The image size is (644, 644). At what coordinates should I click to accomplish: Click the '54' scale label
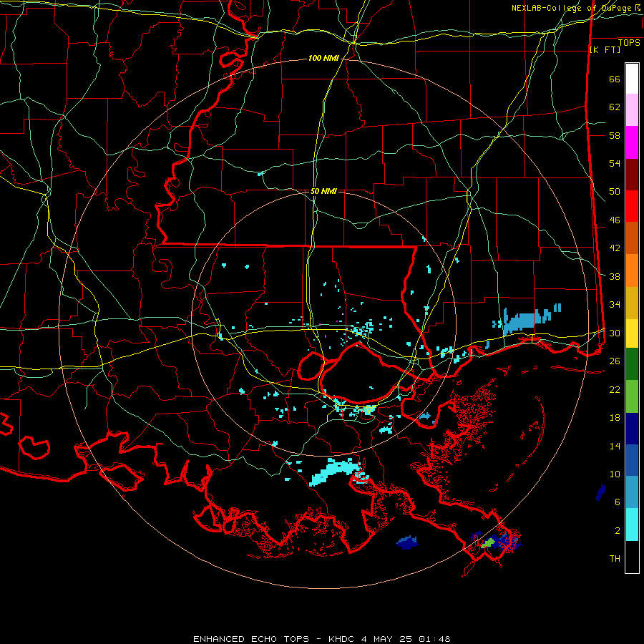615,163
